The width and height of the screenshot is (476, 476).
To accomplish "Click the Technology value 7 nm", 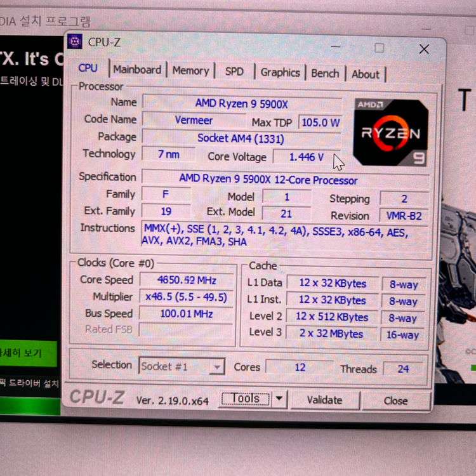I will (x=168, y=154).
